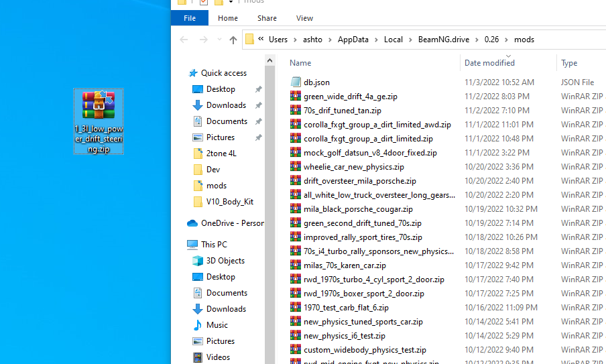This screenshot has height=364, width=606.
Task: Click the pin icon next to Documents
Action: tap(258, 121)
